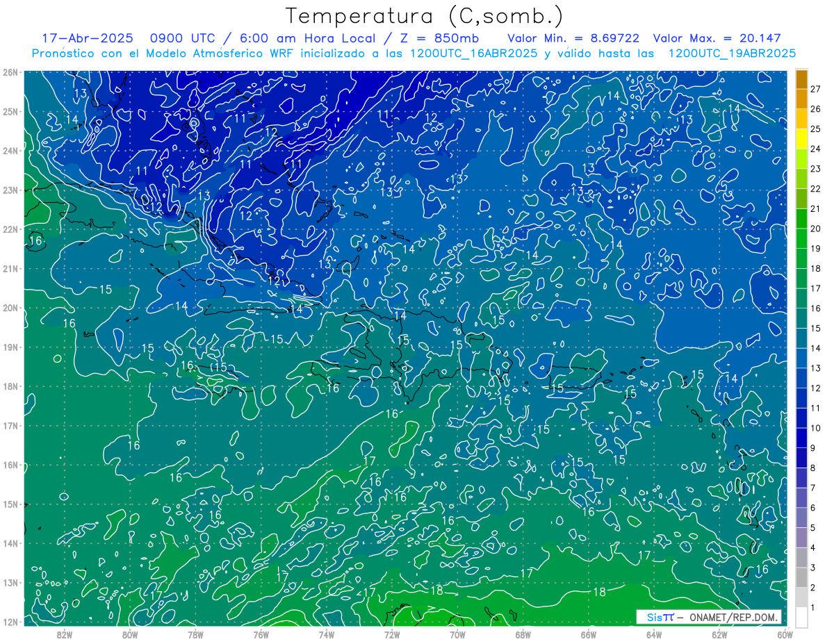Click the latitude label "26N"
This screenshot has width=834, height=644.
coord(10,72)
